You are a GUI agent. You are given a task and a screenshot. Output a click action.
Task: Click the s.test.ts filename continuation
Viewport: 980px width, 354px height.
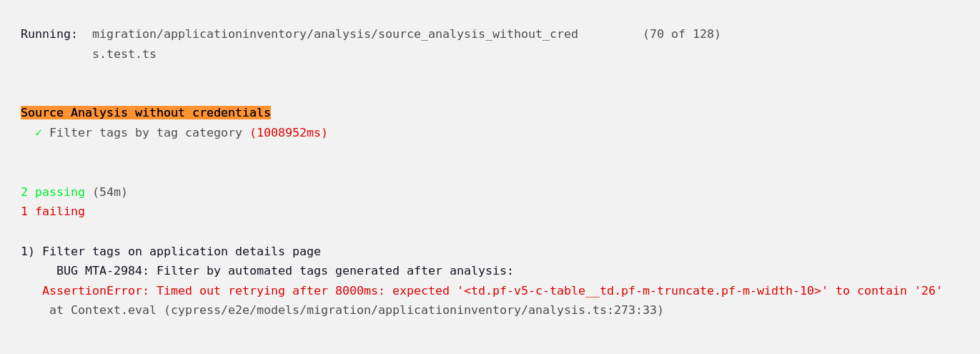point(124,54)
